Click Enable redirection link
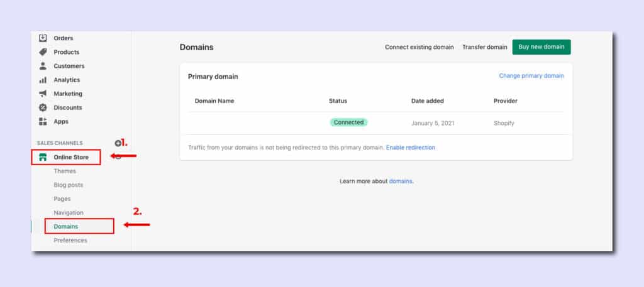Image resolution: width=644 pixels, height=287 pixels. [x=410, y=148]
